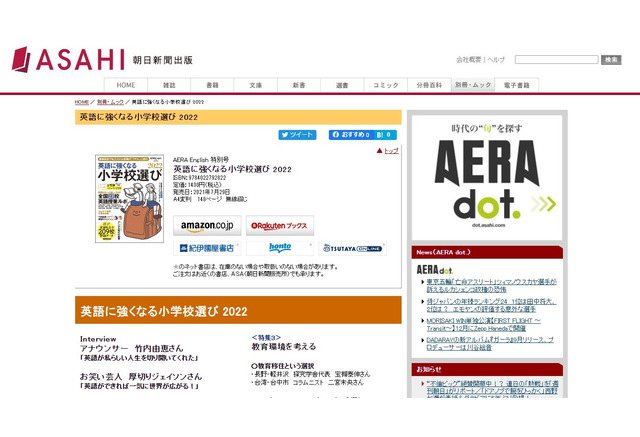Viewport: 640px width, 437px height.
Task: Open the 書籍 navigation tab
Action: click(212, 85)
